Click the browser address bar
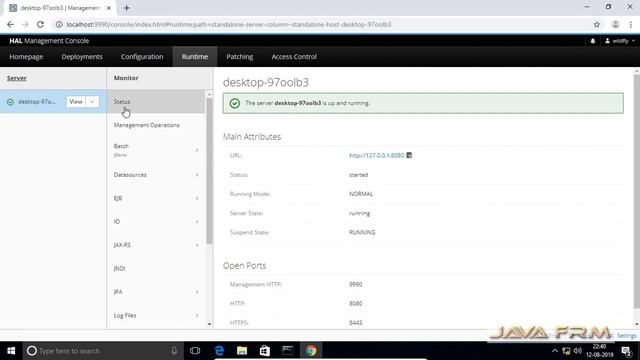 [322, 24]
